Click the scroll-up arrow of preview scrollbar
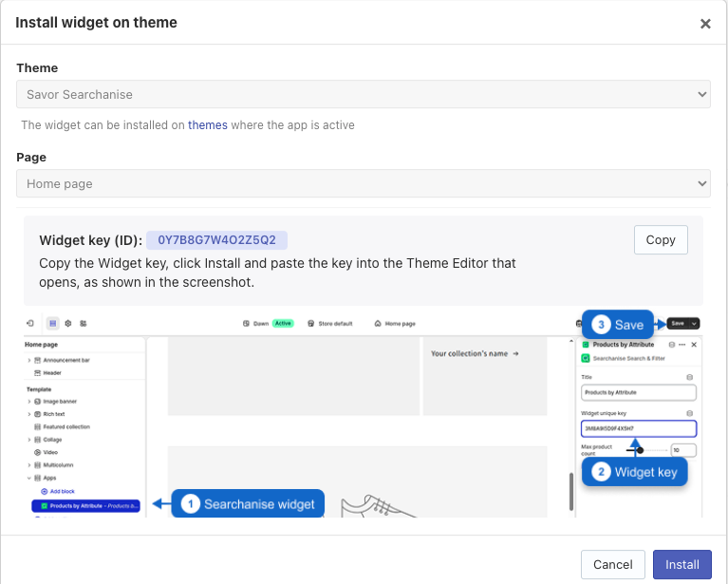The width and height of the screenshot is (728, 584). [571, 342]
